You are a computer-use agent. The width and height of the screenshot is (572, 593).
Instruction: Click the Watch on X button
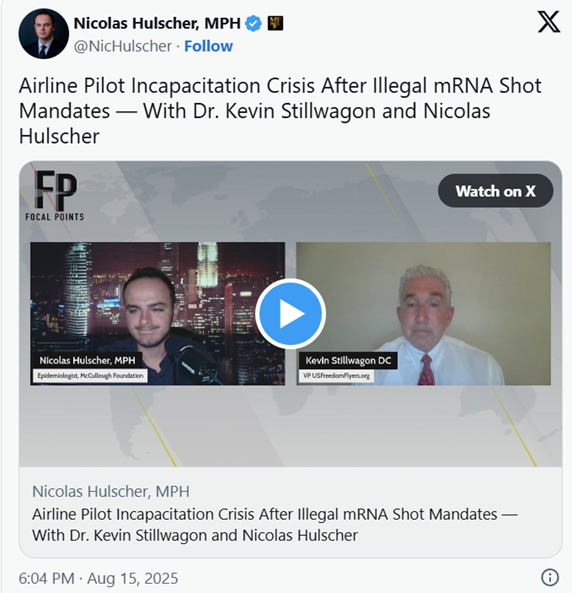click(x=495, y=191)
